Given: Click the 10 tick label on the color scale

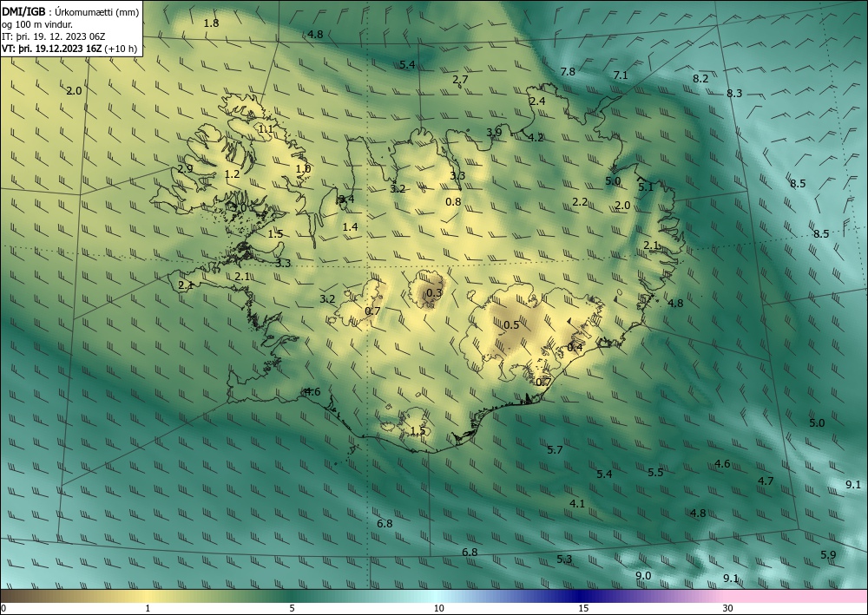Looking at the screenshot, I should click(x=438, y=608).
